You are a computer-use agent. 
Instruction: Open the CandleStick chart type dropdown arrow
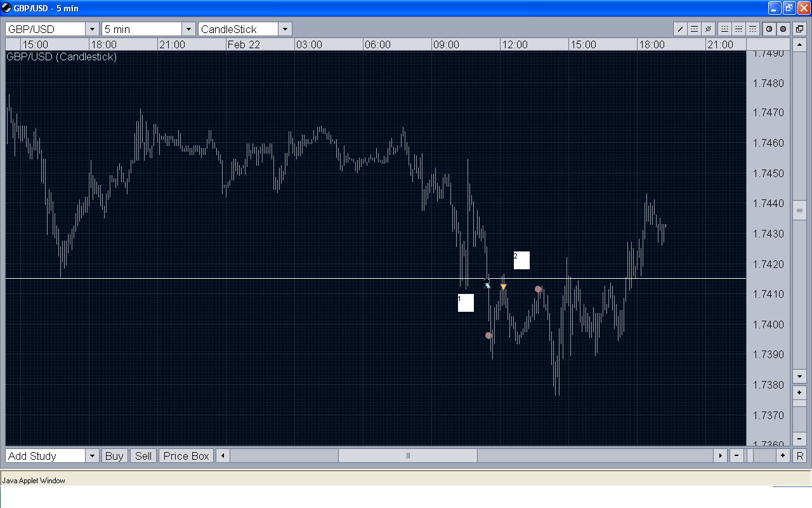285,29
